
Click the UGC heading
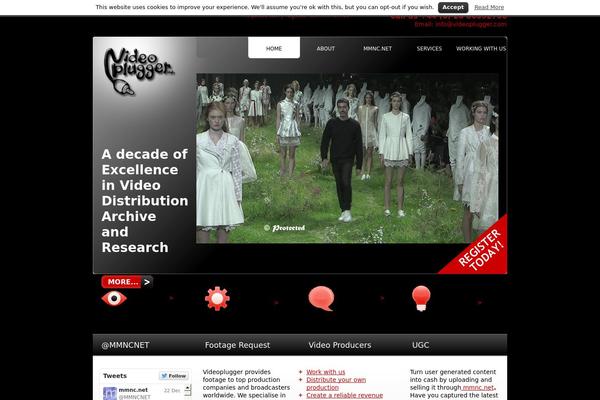pyautogui.click(x=421, y=345)
